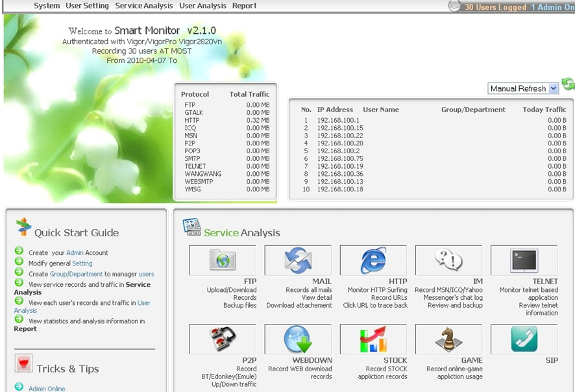Open the STOCK chart icon

coord(373,339)
